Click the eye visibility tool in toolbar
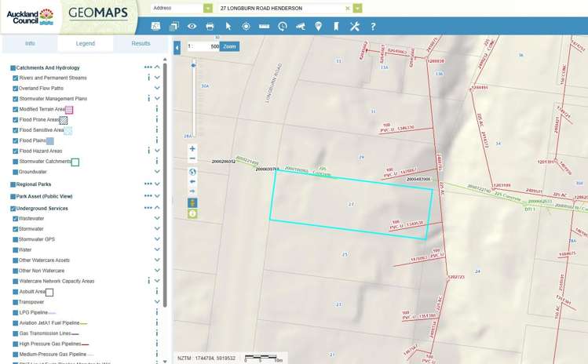The image size is (588, 364). [192, 26]
